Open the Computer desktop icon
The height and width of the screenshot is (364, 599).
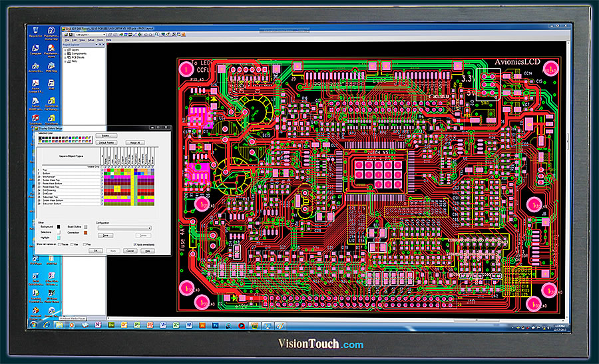pyautogui.click(x=35, y=48)
